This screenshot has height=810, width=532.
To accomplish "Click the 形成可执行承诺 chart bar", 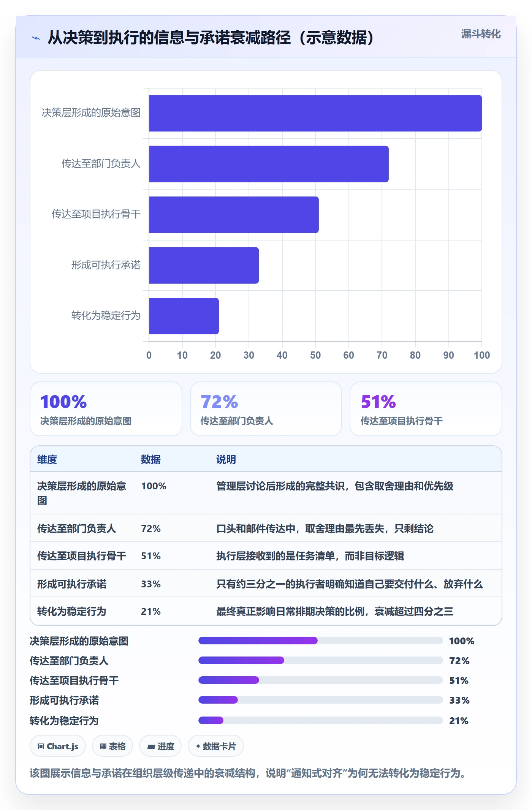I will tap(204, 266).
